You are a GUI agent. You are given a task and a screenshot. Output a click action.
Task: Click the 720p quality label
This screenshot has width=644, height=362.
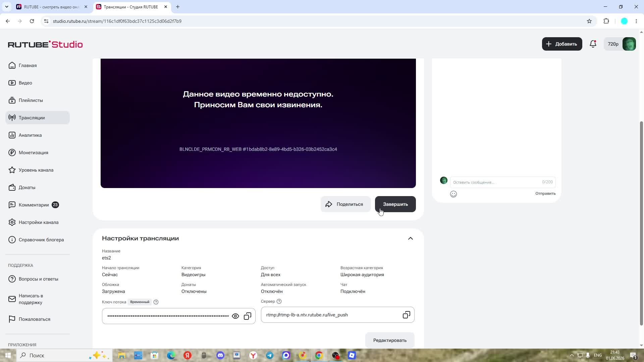[x=613, y=44]
